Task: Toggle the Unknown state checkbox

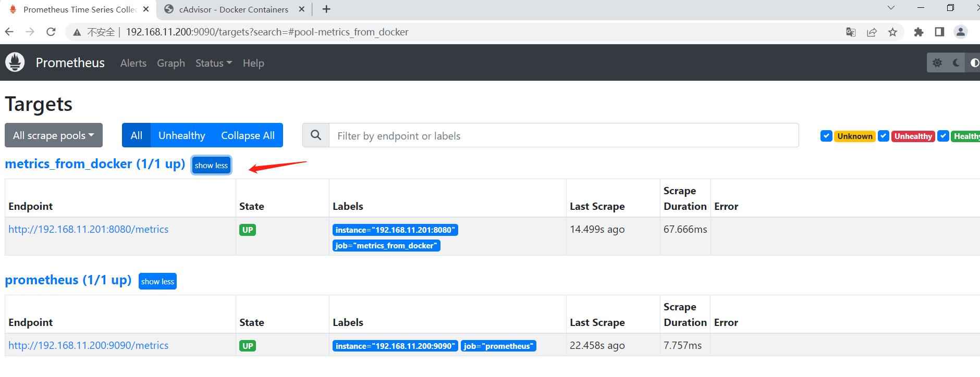Action: [826, 136]
